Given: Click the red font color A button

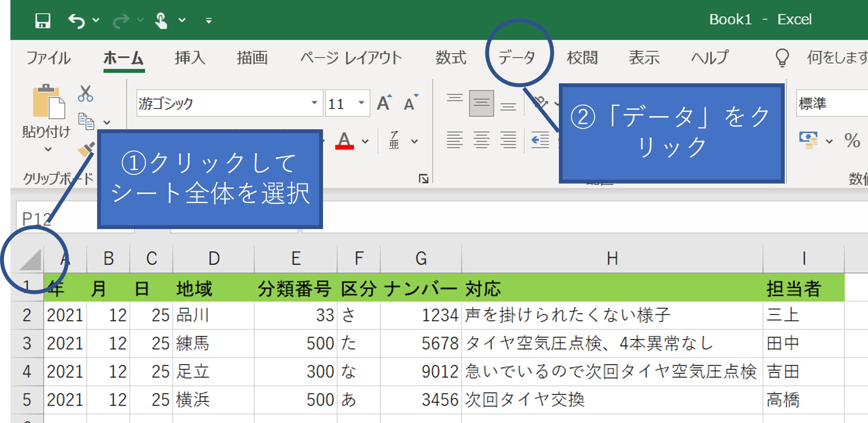Looking at the screenshot, I should coord(344,140).
